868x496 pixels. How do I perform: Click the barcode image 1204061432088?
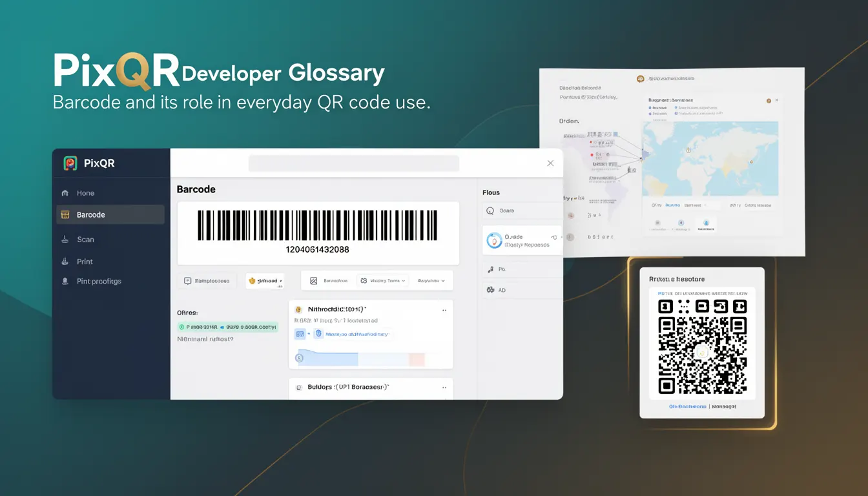coord(317,225)
